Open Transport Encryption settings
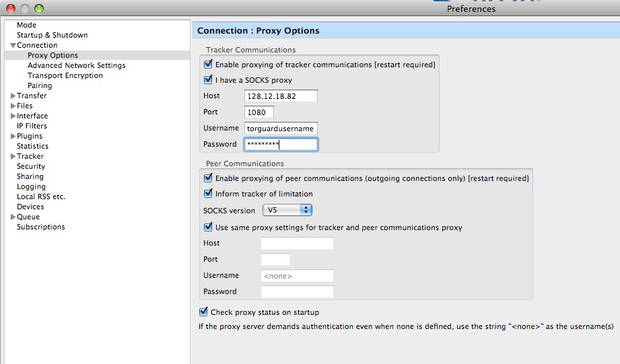620x364 pixels. click(65, 75)
